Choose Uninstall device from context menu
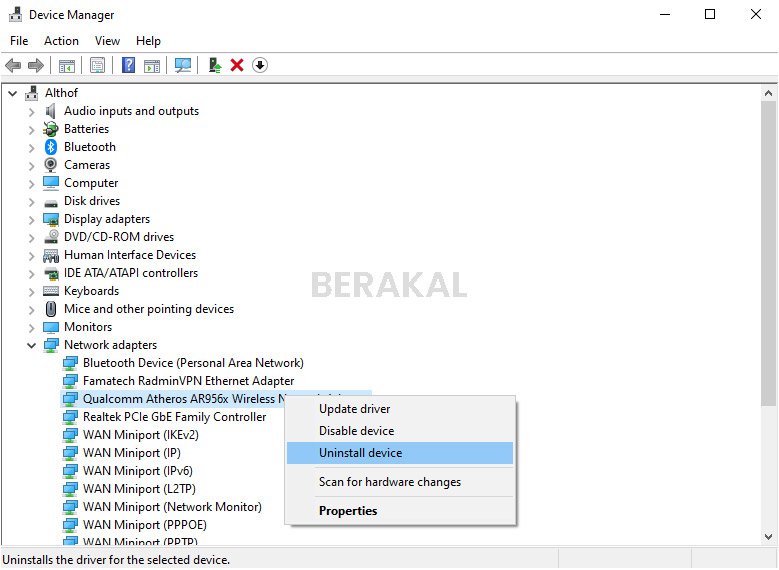This screenshot has width=779, height=570. [x=400, y=453]
